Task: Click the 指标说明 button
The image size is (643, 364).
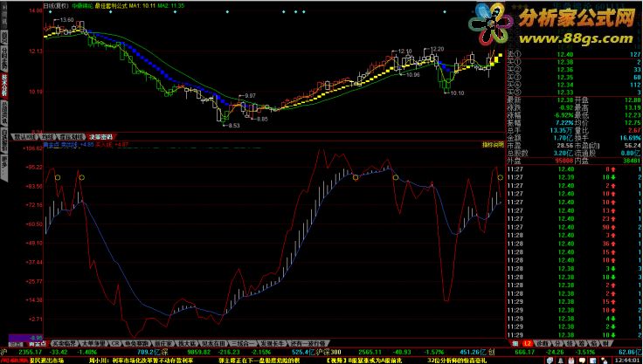Action: (493, 145)
